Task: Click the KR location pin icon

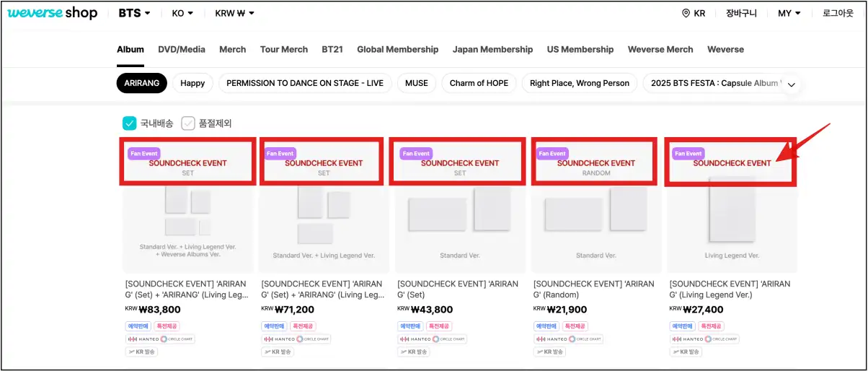Action: tap(686, 13)
